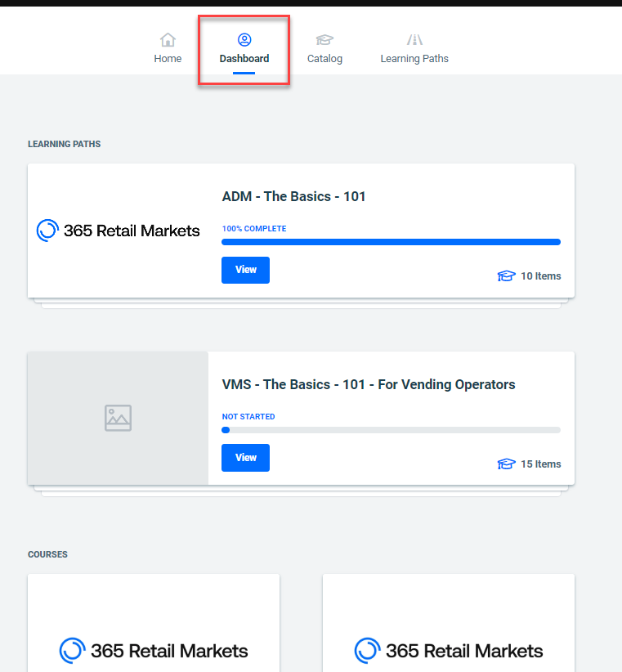The image size is (622, 672).
Task: View the VMS - The Basics - 101 path
Action: (245, 458)
